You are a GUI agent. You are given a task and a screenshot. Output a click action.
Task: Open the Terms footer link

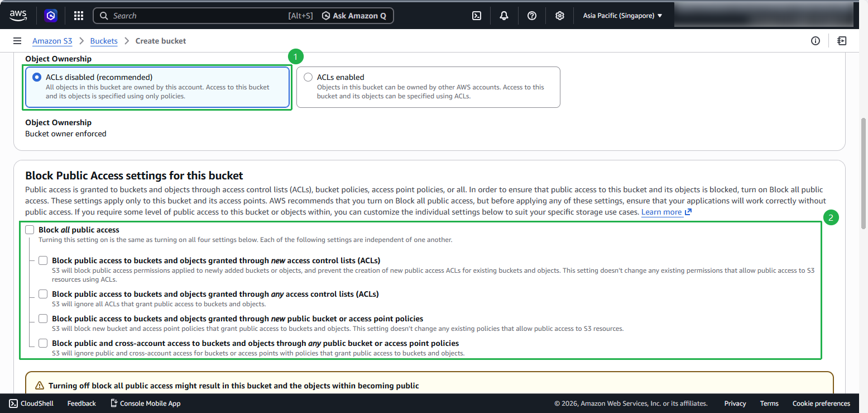coord(769,403)
